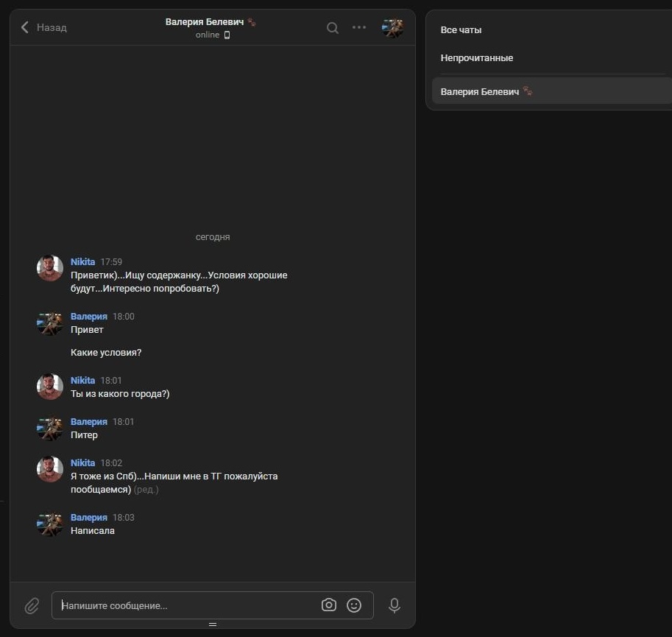Image resolution: width=672 pixels, height=637 pixels.
Task: Click Валерия's avatar beside the Написала message
Action: 50,524
